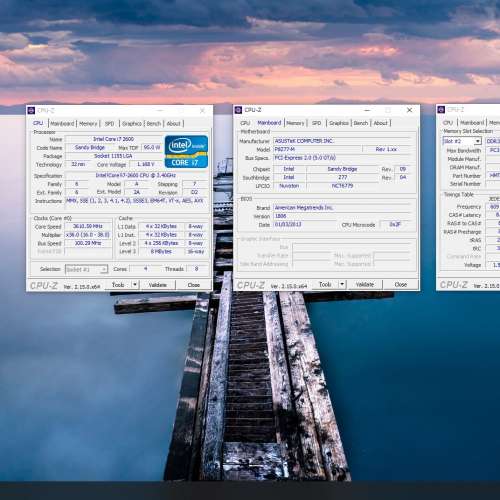Expand Tools dropdown arrow in the Motherboard window
The height and width of the screenshot is (500, 500).
click(342, 284)
